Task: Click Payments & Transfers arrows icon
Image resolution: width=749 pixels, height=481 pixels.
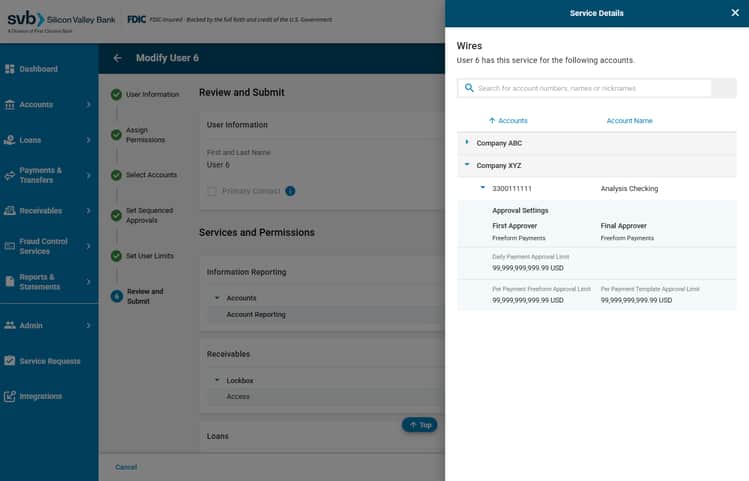Action: point(10,175)
